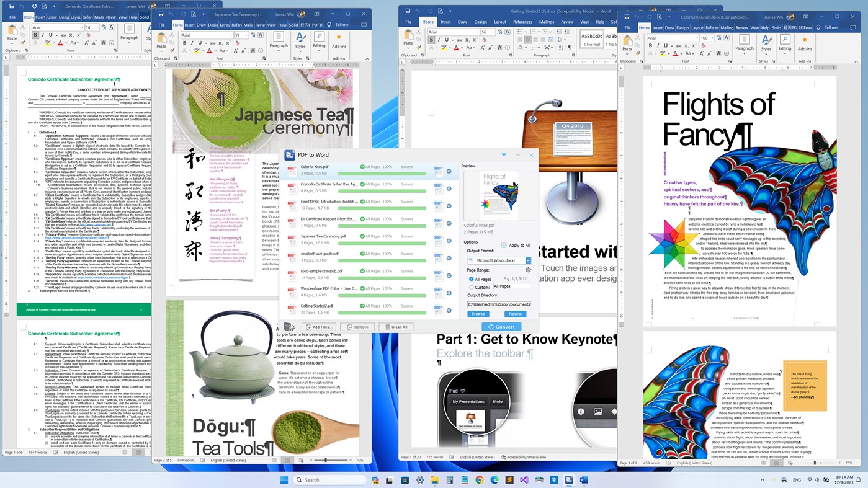Select the Custom page range radio button
Screen dimensions: 868x488
(x=472, y=287)
